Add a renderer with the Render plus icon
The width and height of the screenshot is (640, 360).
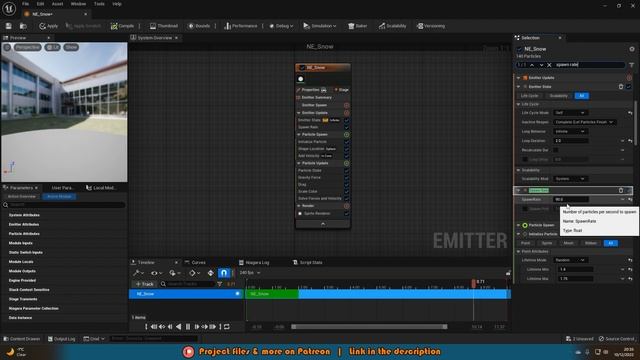click(346, 206)
